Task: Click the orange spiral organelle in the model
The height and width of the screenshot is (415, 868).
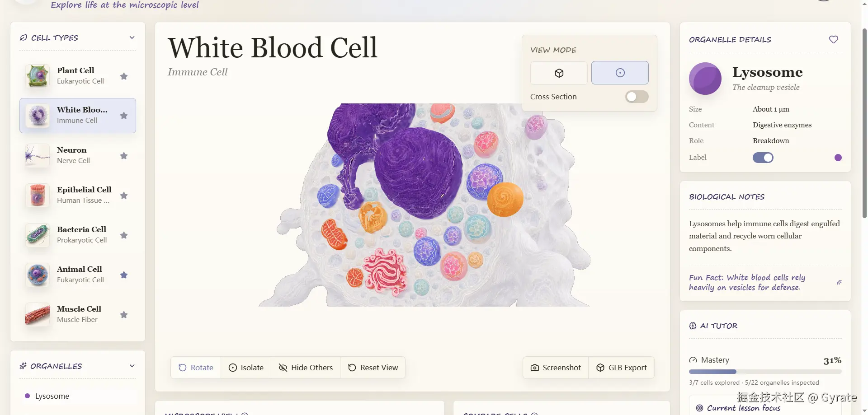Action: (x=505, y=199)
